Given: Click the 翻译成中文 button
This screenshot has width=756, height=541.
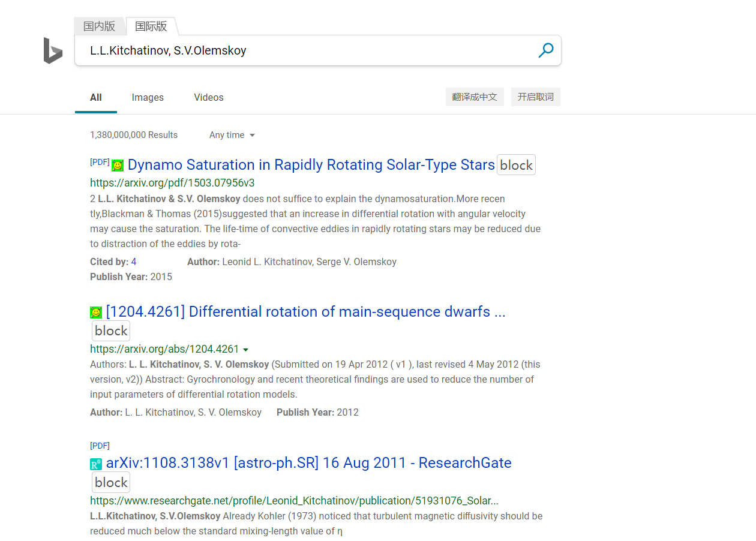Looking at the screenshot, I should pyautogui.click(x=475, y=97).
